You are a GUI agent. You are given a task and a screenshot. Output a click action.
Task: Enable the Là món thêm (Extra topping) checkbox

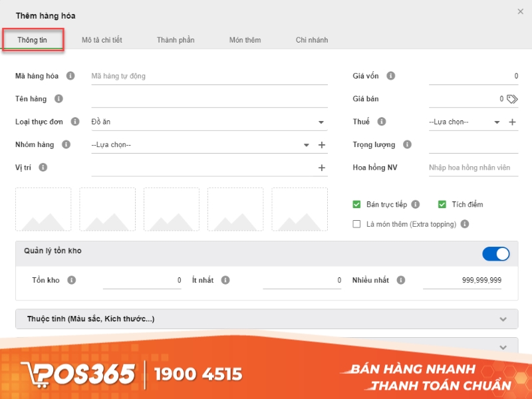click(x=357, y=224)
